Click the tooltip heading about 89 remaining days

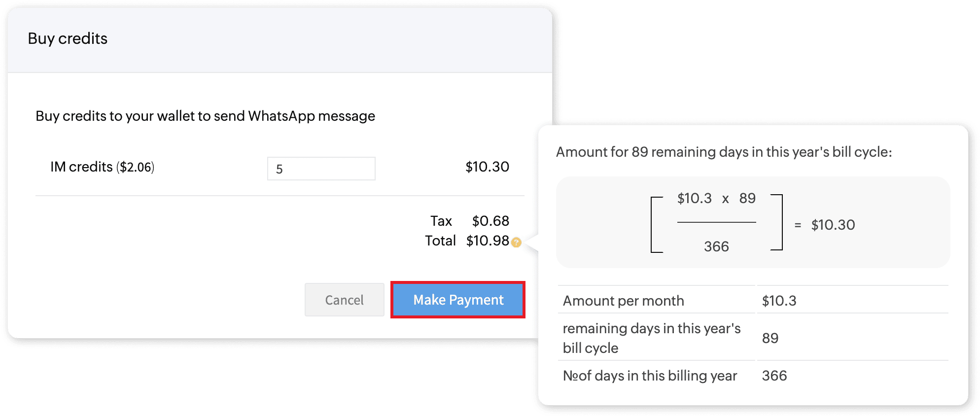coord(724,152)
